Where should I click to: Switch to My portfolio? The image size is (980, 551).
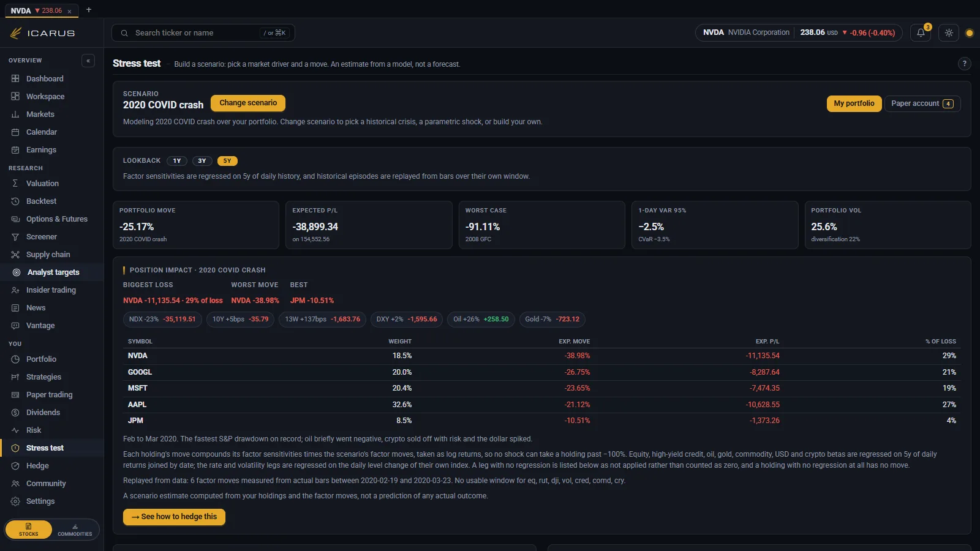[x=854, y=103]
